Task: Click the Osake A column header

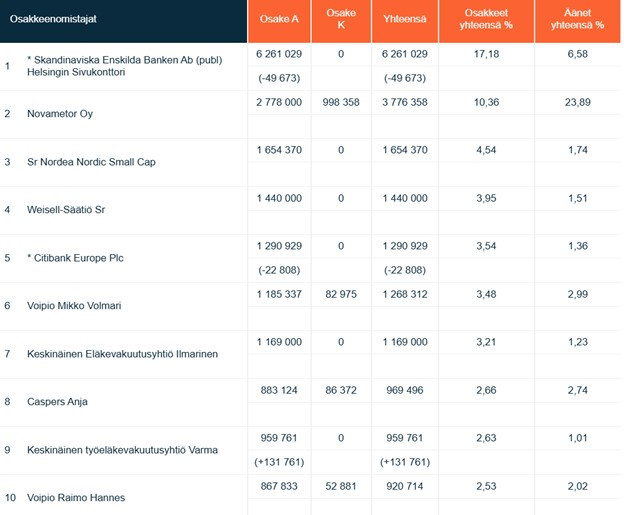Action: click(279, 19)
